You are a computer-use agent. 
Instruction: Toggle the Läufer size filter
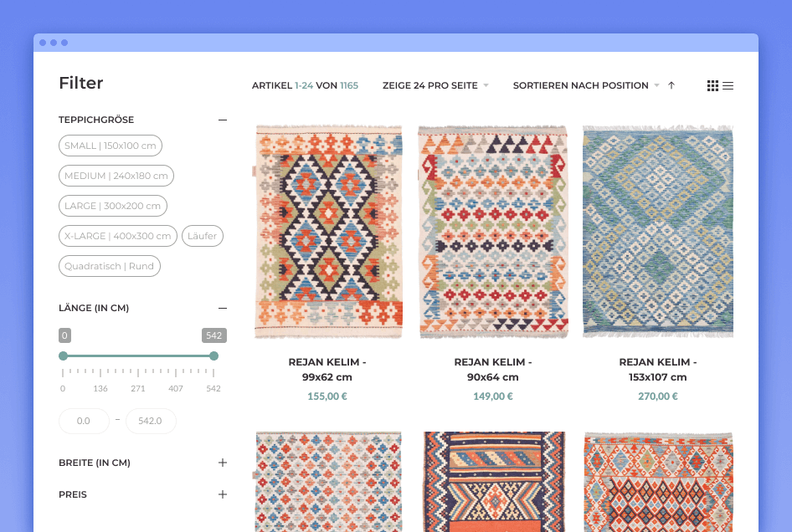coord(202,235)
